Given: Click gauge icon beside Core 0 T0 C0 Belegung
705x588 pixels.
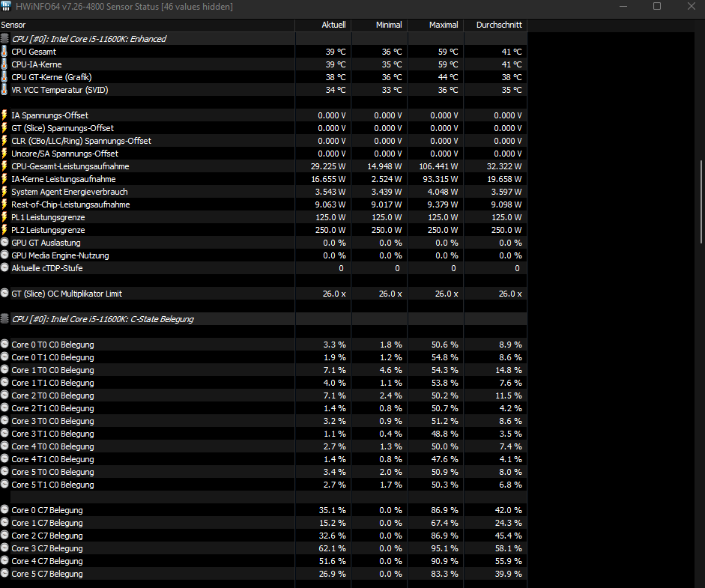Looking at the screenshot, I should [x=4, y=344].
